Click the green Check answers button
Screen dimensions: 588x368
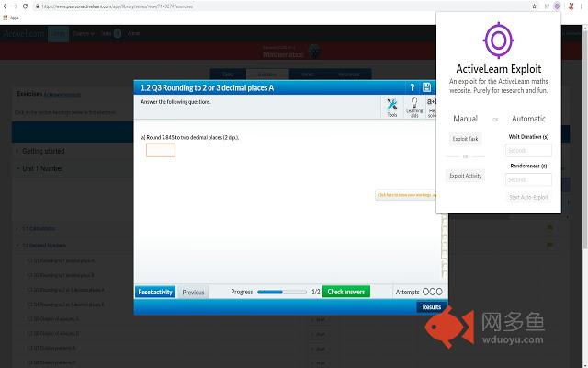(x=346, y=292)
